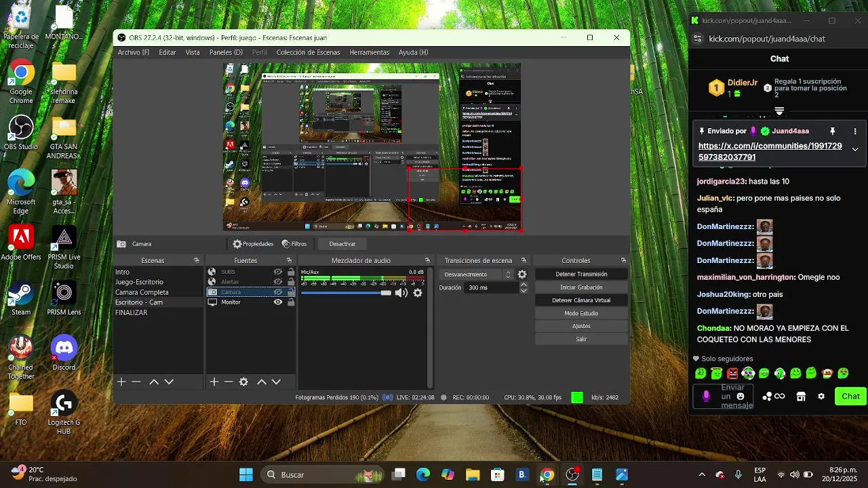
Task: Open Ajustes in Controles
Action: pyautogui.click(x=581, y=326)
